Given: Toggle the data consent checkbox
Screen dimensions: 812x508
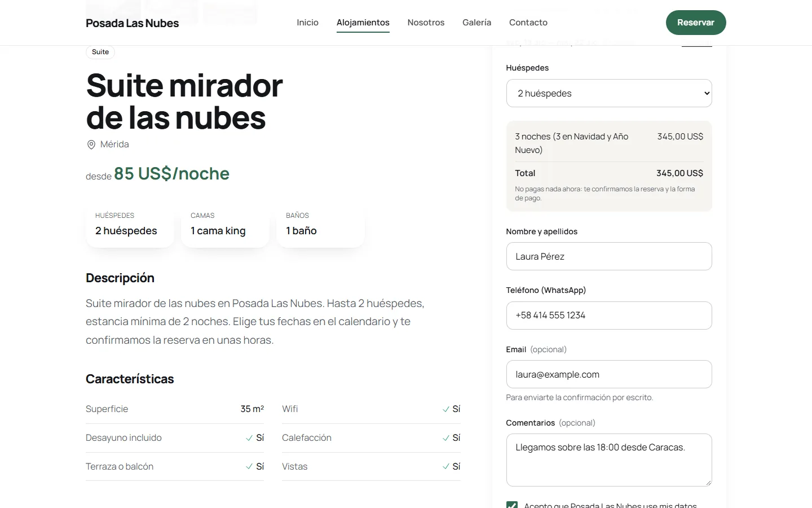Looking at the screenshot, I should (512, 505).
